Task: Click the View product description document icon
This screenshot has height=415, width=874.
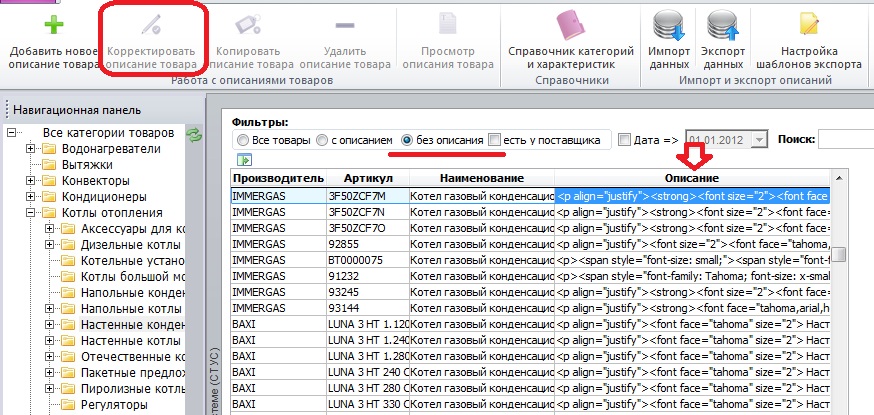Action: [448, 24]
